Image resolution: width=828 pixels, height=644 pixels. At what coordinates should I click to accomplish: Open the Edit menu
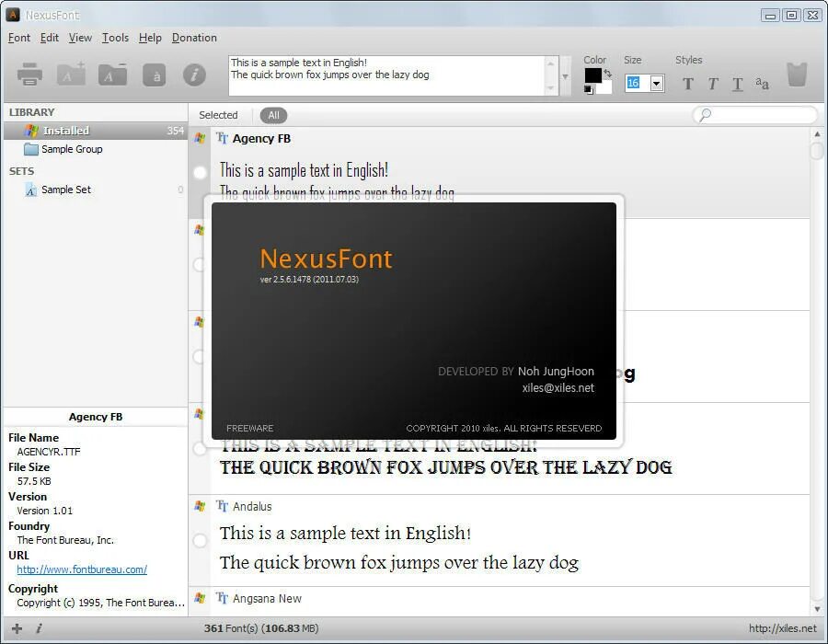pyautogui.click(x=50, y=38)
